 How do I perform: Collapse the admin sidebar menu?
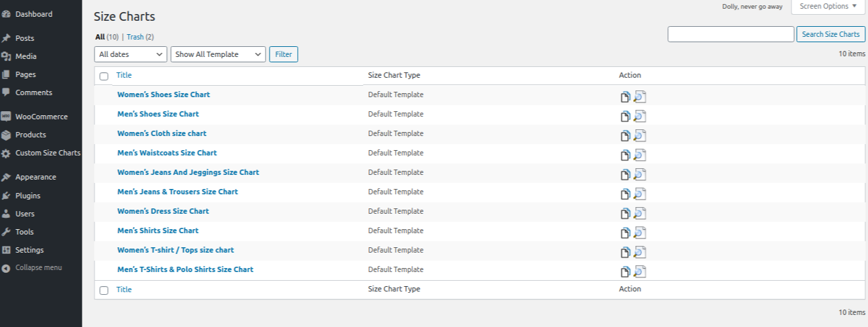coord(38,267)
